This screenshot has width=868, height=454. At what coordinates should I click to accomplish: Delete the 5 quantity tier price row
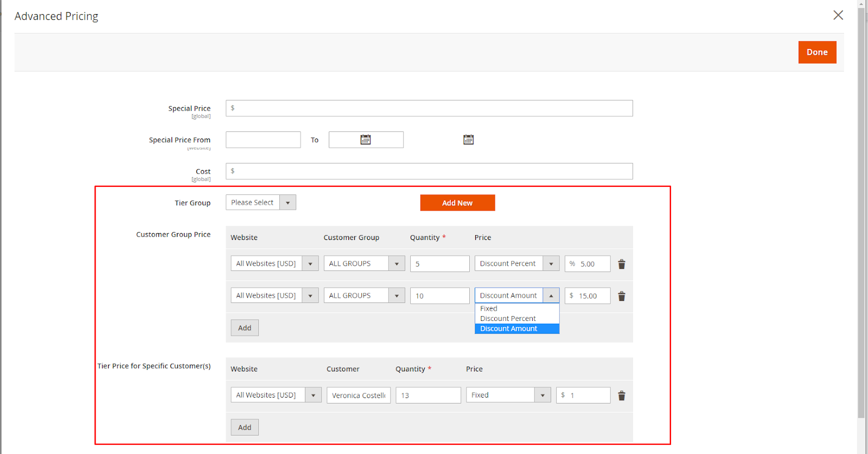pos(622,264)
